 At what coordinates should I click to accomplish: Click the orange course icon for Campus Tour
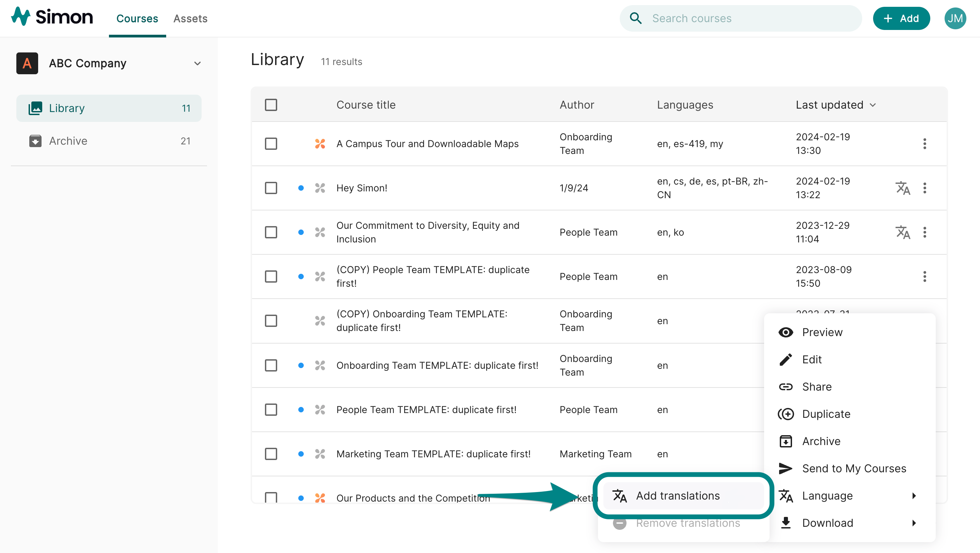(320, 144)
